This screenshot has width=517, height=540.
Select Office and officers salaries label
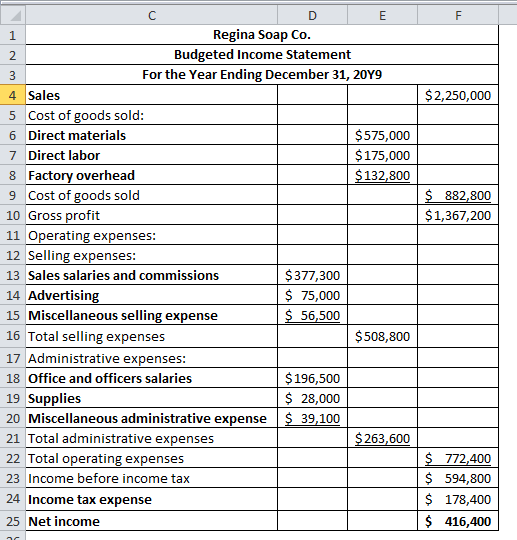(152, 378)
